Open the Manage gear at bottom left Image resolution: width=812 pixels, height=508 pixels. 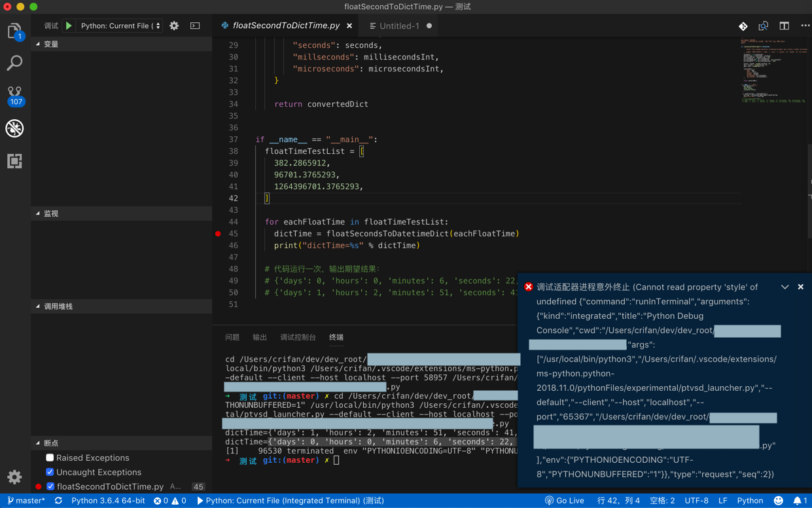(14, 477)
